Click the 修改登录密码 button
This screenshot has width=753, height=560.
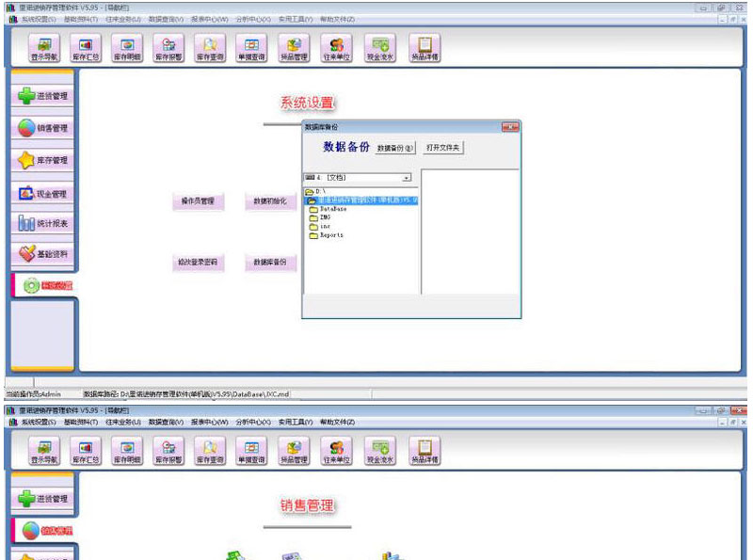(x=198, y=263)
